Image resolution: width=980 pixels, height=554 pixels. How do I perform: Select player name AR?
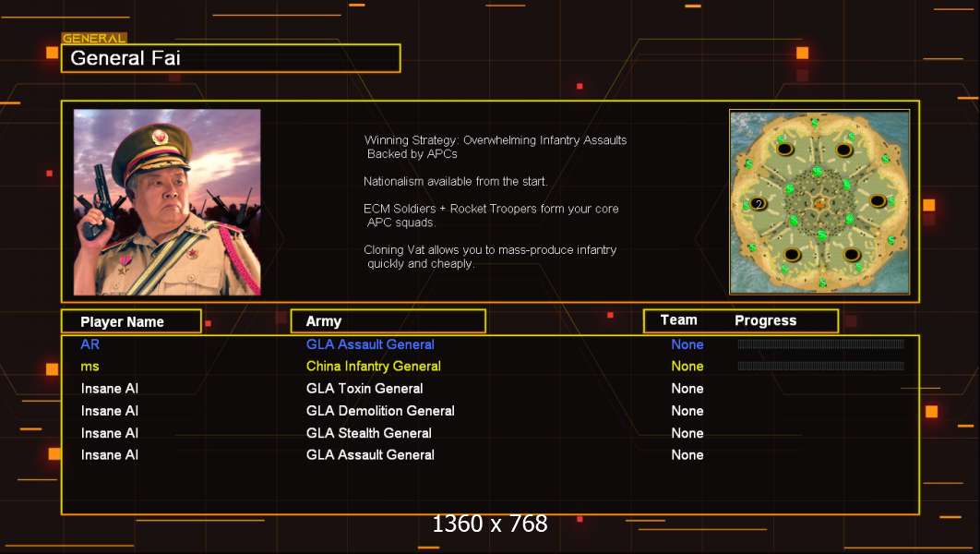[90, 344]
